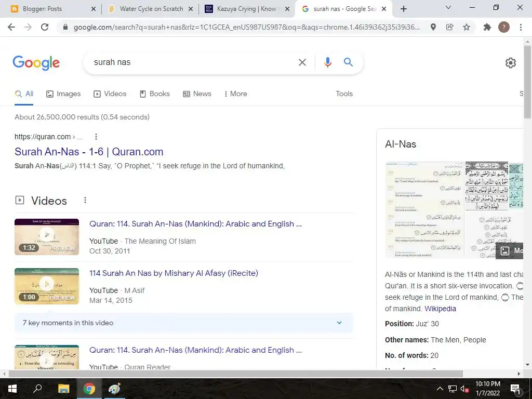
Task: Open the search Tools options
Action: (344, 94)
